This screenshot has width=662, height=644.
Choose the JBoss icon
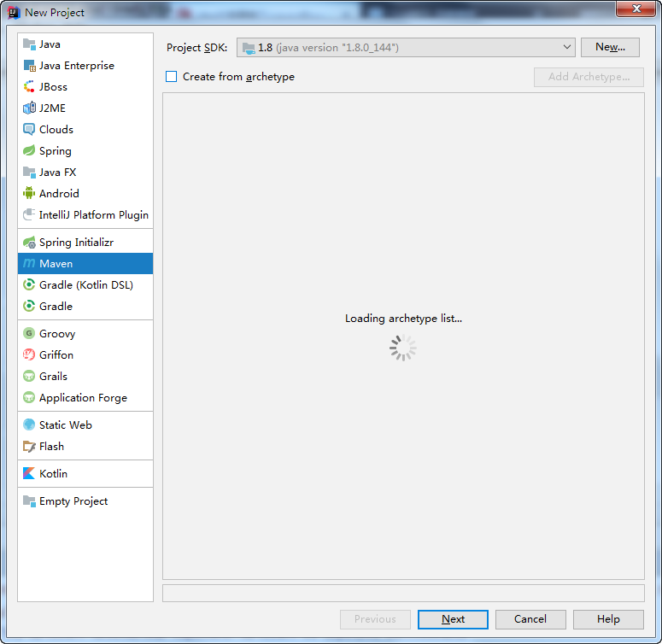(29, 86)
